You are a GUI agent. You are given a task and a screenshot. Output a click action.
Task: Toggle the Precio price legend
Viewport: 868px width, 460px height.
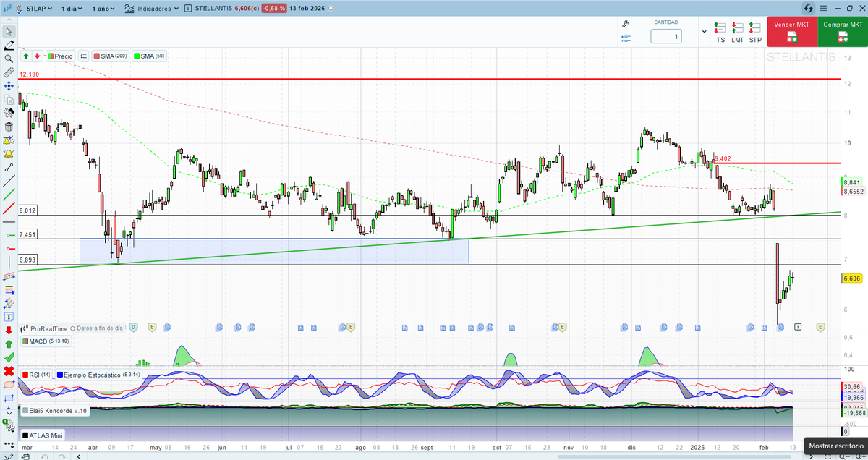coord(61,56)
